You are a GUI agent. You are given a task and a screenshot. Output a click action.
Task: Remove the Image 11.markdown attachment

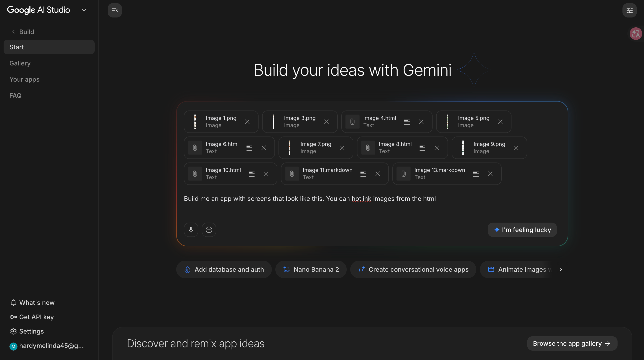click(378, 174)
